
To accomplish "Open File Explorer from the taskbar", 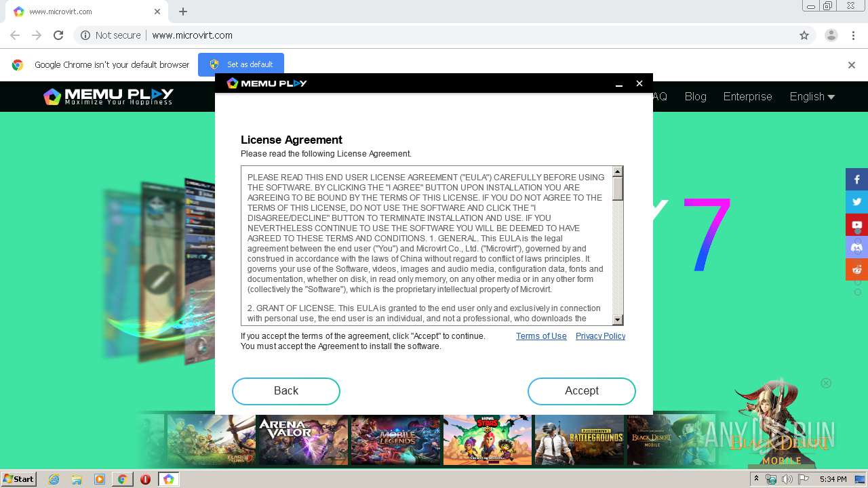I will (x=77, y=479).
